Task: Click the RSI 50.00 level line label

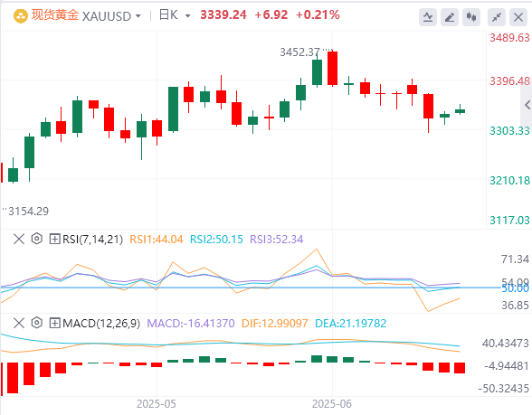Action: click(x=516, y=288)
